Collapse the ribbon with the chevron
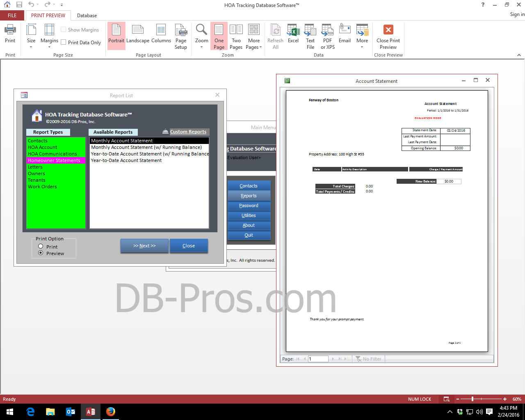 tap(519, 55)
